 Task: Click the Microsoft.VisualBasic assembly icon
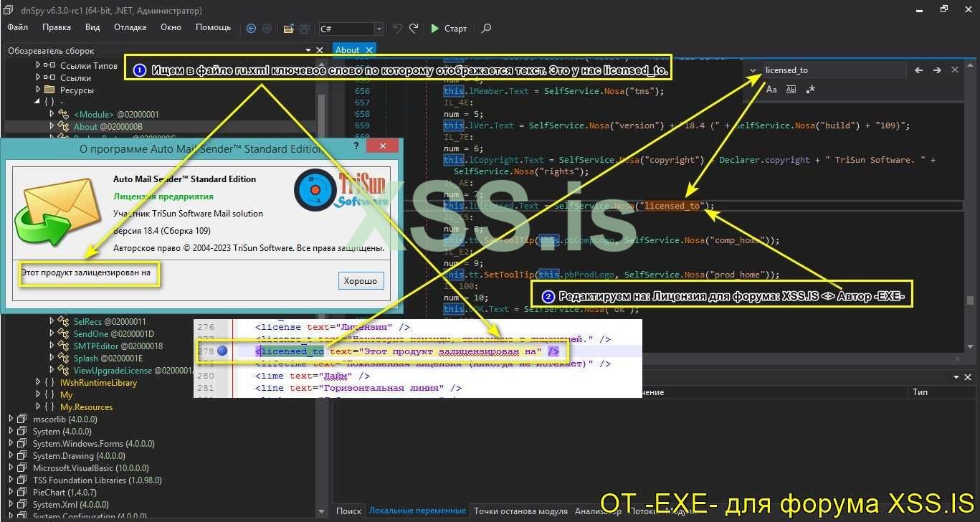point(24,468)
